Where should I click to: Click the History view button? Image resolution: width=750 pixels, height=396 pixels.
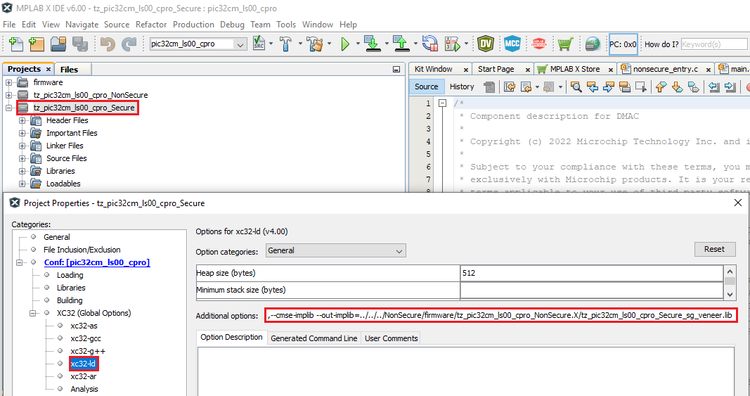tap(462, 87)
